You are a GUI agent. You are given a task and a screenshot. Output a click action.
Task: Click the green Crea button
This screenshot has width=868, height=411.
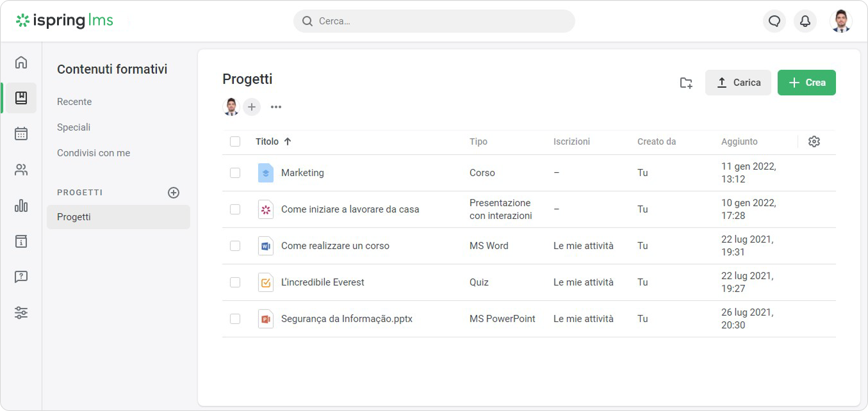(807, 83)
